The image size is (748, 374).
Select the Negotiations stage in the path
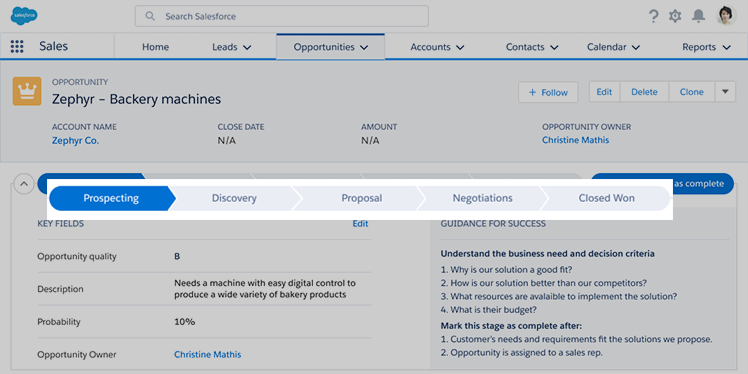pos(482,198)
